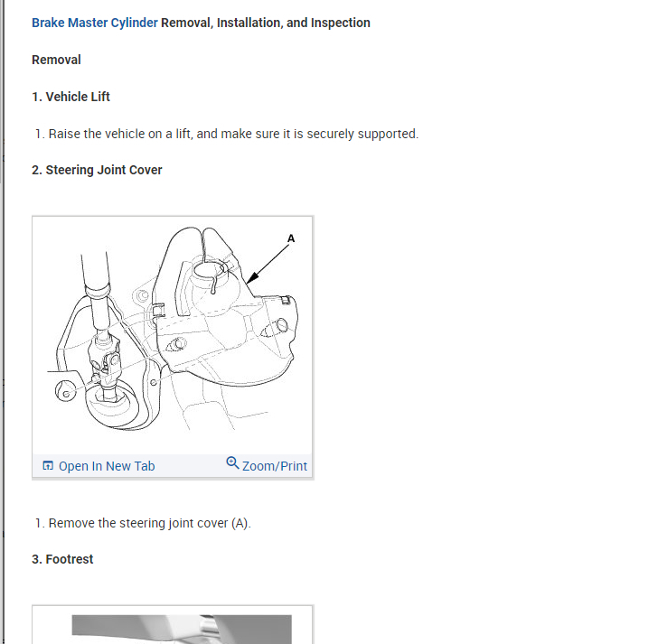The height and width of the screenshot is (644, 658).
Task: Click the 3. Footrest heading
Action: click(x=62, y=559)
